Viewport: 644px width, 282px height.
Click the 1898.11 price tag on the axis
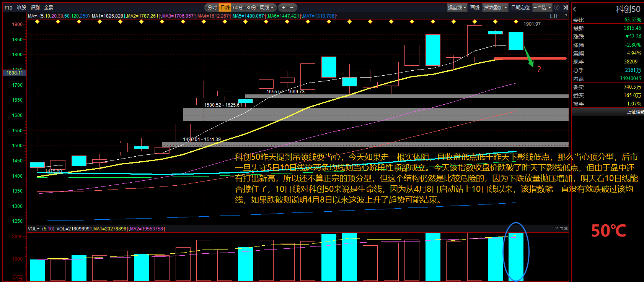[x=15, y=73]
